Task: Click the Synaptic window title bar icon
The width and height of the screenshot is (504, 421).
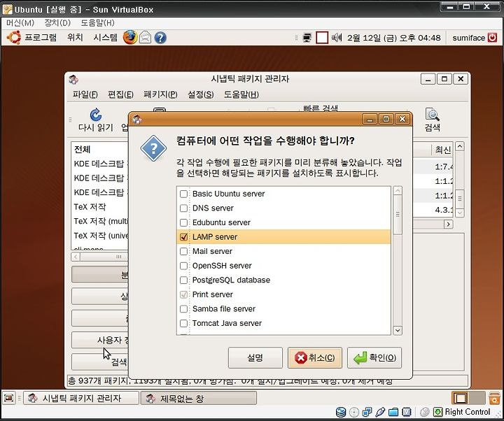Action: [x=73, y=79]
